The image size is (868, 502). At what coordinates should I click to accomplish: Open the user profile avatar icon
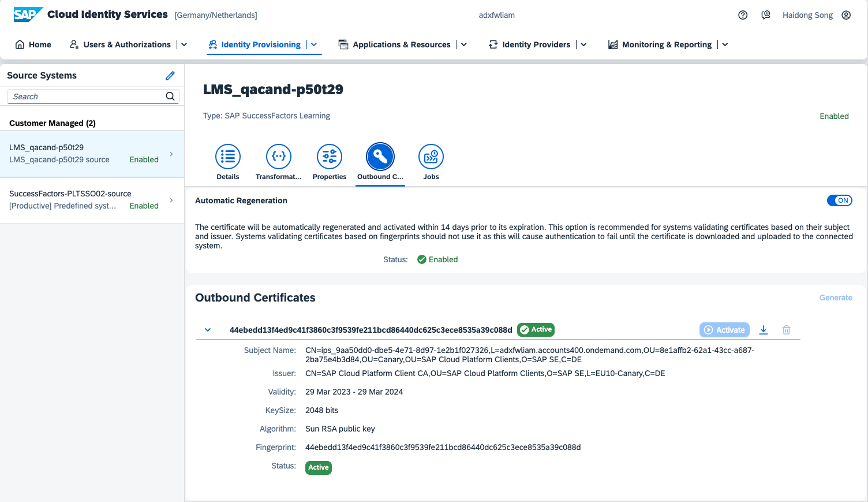846,15
